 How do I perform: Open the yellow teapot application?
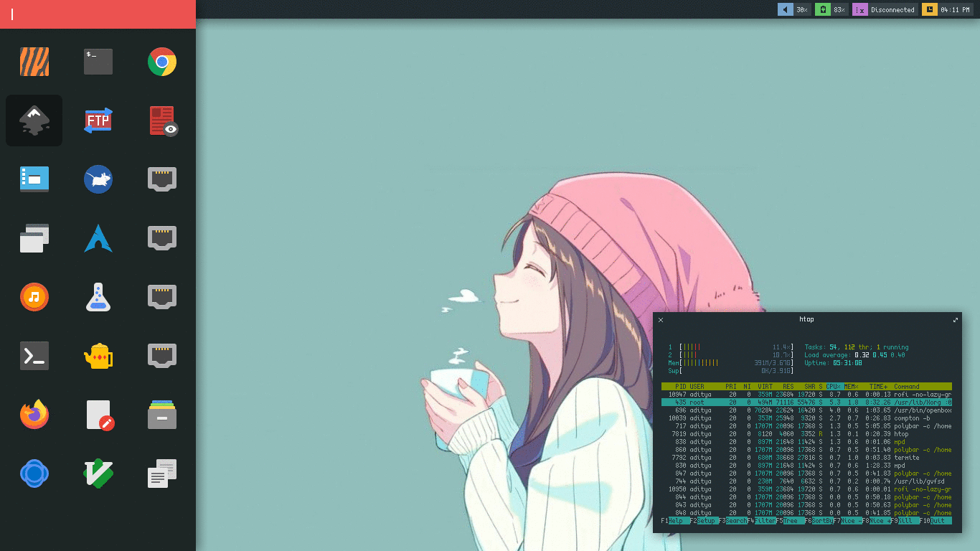click(98, 355)
